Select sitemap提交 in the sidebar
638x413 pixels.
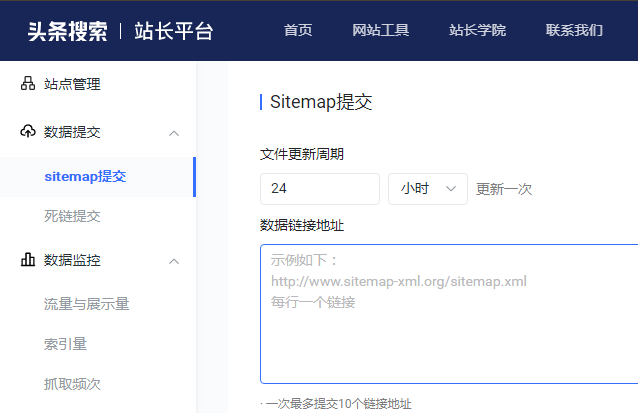tap(85, 176)
